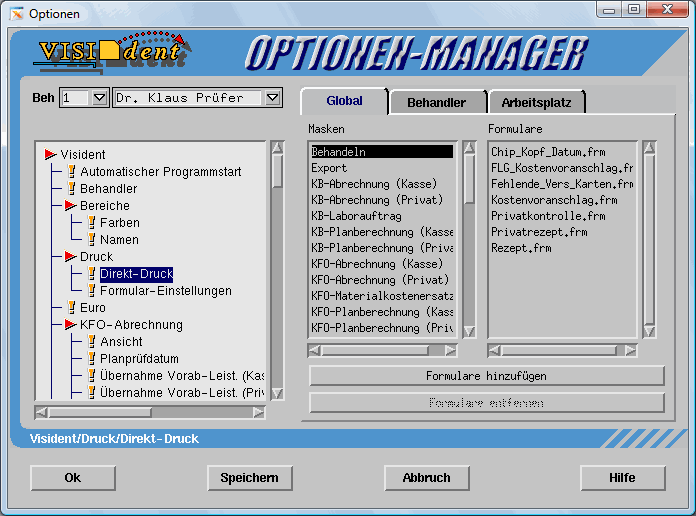Switch to the Arbeitsplatz tab
Screen dimensions: 696x516
(536, 103)
